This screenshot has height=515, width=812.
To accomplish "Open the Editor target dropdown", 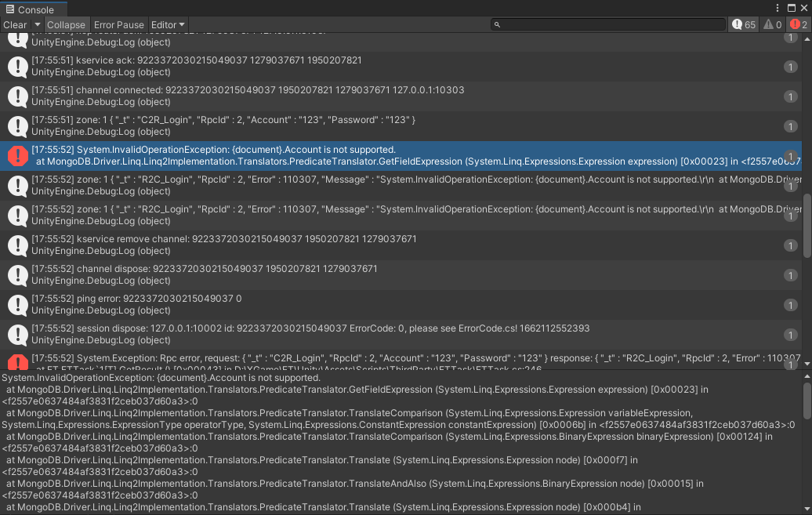I will click(167, 25).
